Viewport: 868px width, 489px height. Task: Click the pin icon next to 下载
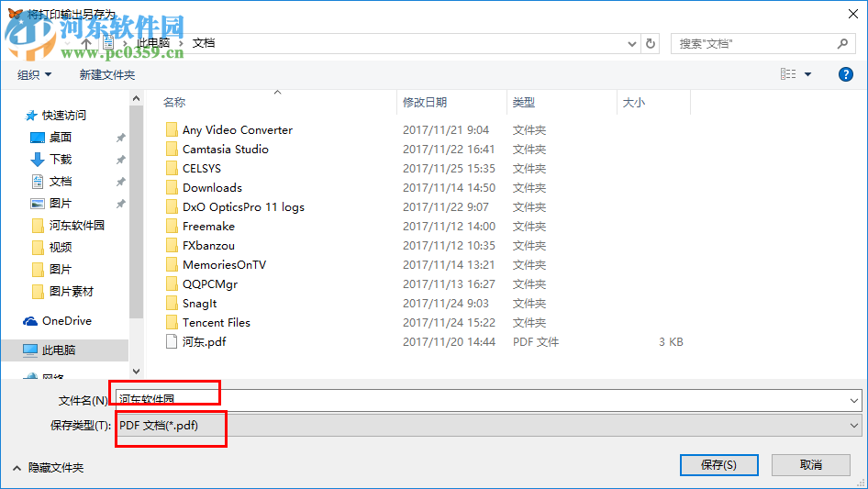(x=120, y=160)
